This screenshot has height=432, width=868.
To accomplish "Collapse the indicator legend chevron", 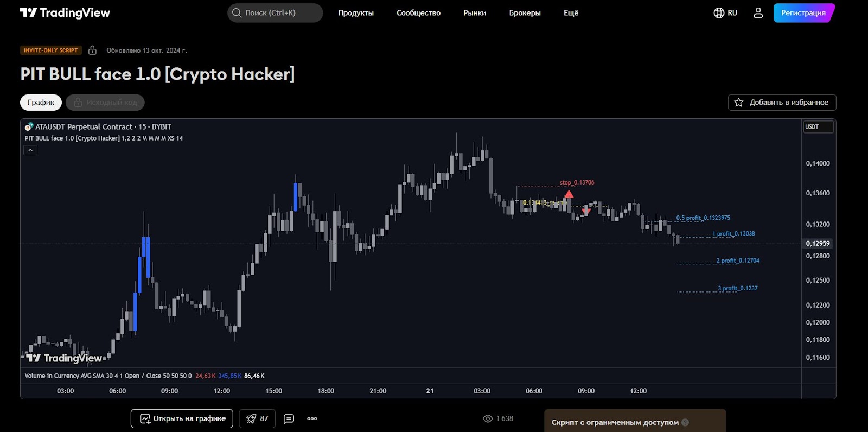I will click(30, 150).
